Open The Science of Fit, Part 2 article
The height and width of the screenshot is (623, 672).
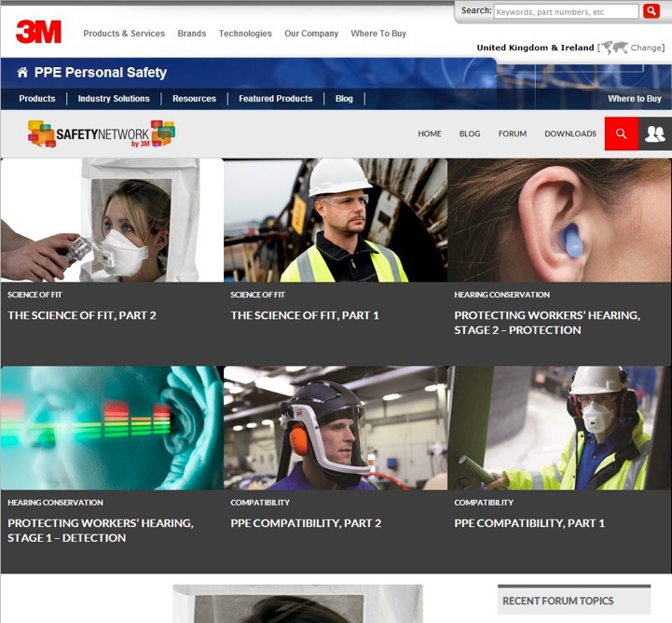82,315
